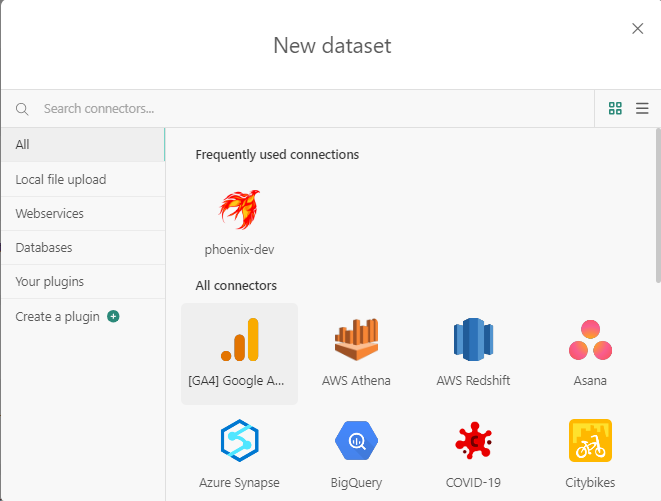Viewport: 661px width, 501px height.
Task: Switch to grid view layout
Action: [x=616, y=108]
